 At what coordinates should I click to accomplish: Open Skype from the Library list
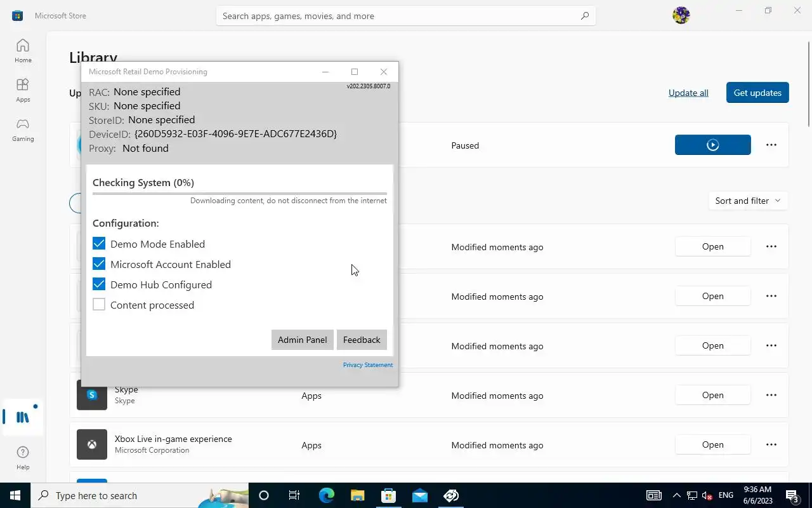coord(712,395)
